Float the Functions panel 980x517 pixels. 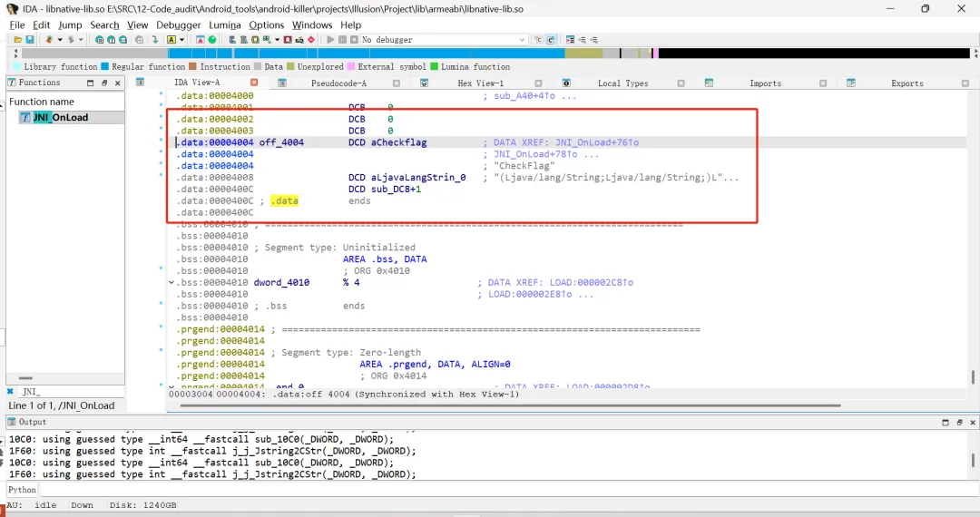click(103, 83)
